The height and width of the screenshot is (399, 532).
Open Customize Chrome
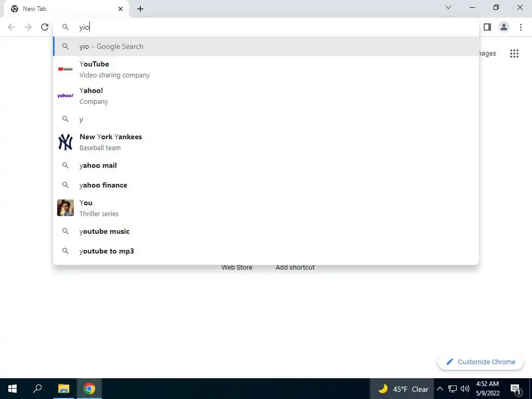pos(481,362)
